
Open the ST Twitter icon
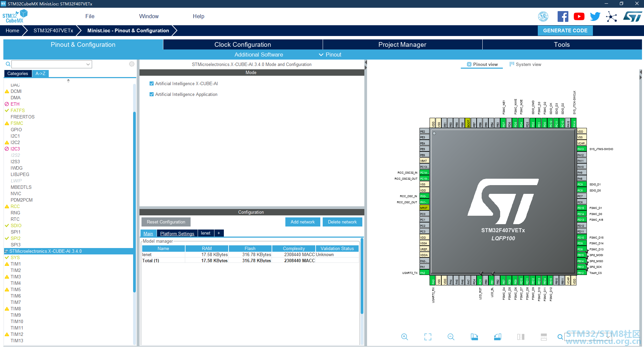[x=595, y=16]
